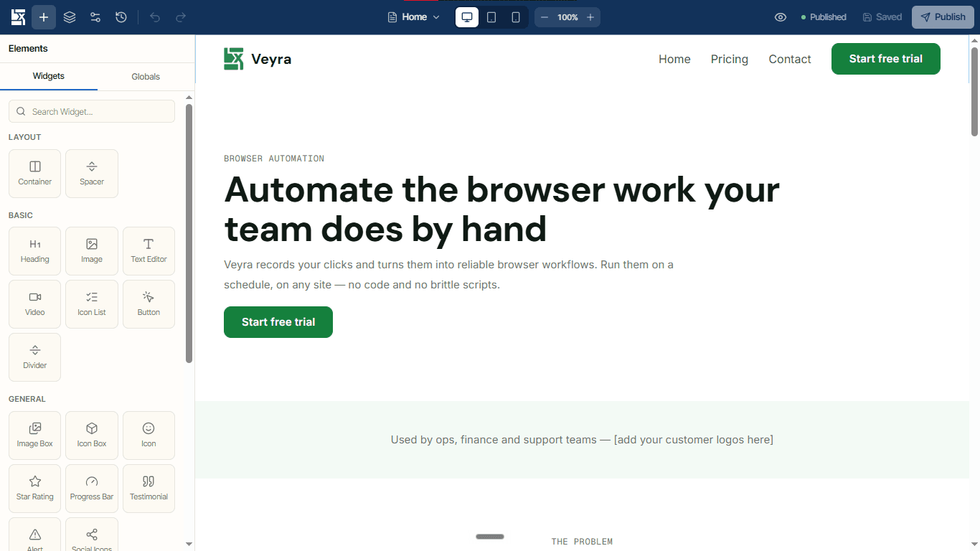This screenshot has height=551, width=980.
Task: Select the Testimonial widget
Action: point(149,489)
